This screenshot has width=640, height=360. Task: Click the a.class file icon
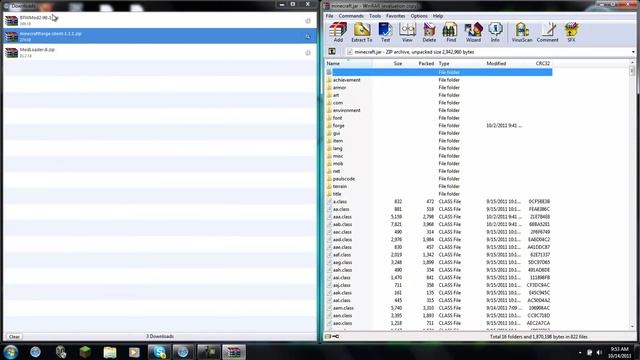coord(329,202)
